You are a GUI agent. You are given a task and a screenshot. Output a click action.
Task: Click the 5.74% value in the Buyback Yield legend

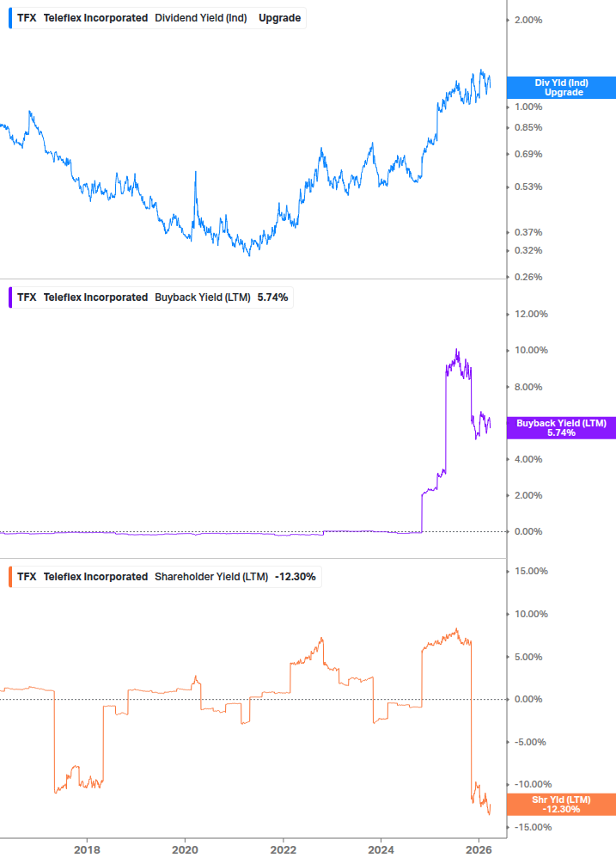(272, 297)
